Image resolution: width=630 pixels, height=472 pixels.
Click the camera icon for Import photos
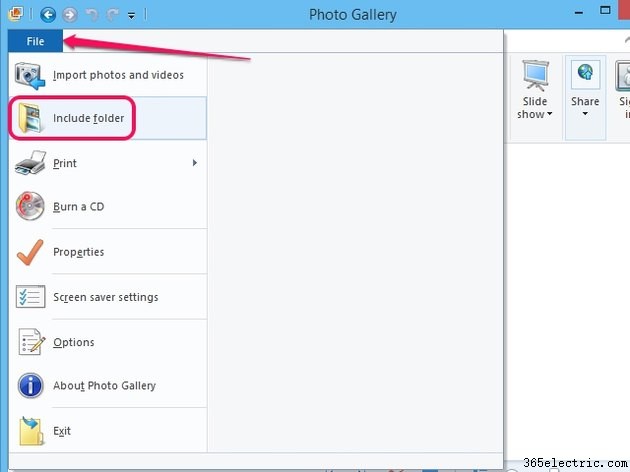30,76
